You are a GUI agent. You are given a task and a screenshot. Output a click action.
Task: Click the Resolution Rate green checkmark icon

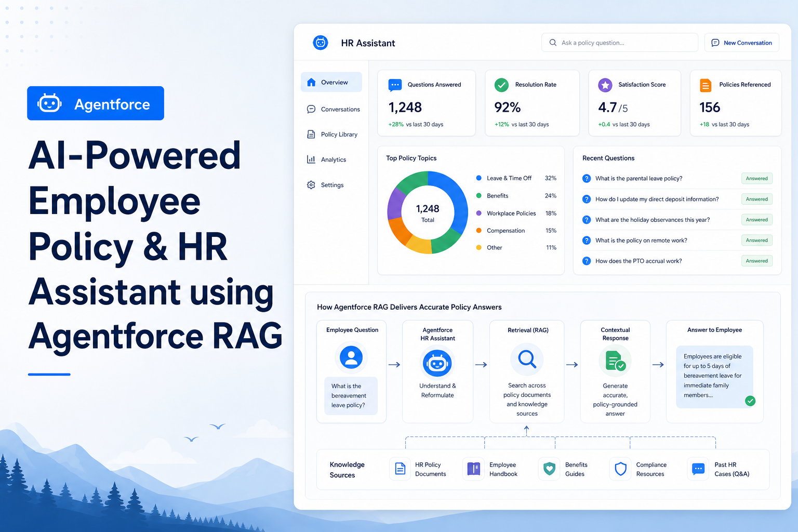[501, 85]
